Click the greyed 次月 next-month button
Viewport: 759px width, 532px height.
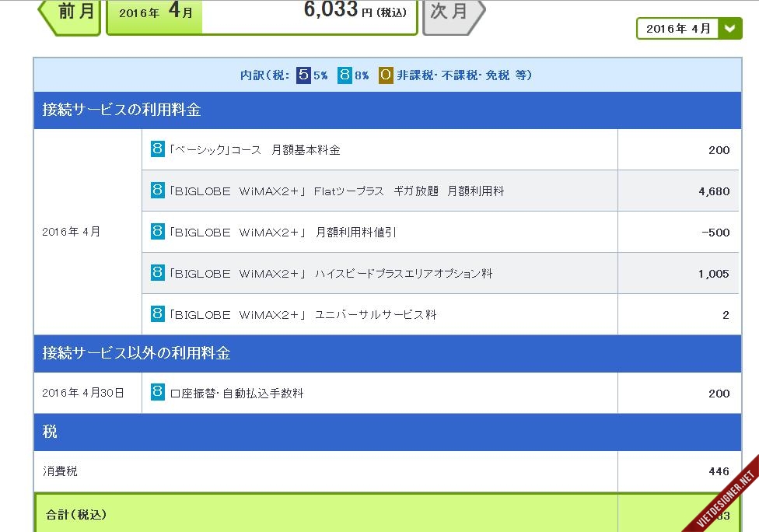[453, 17]
